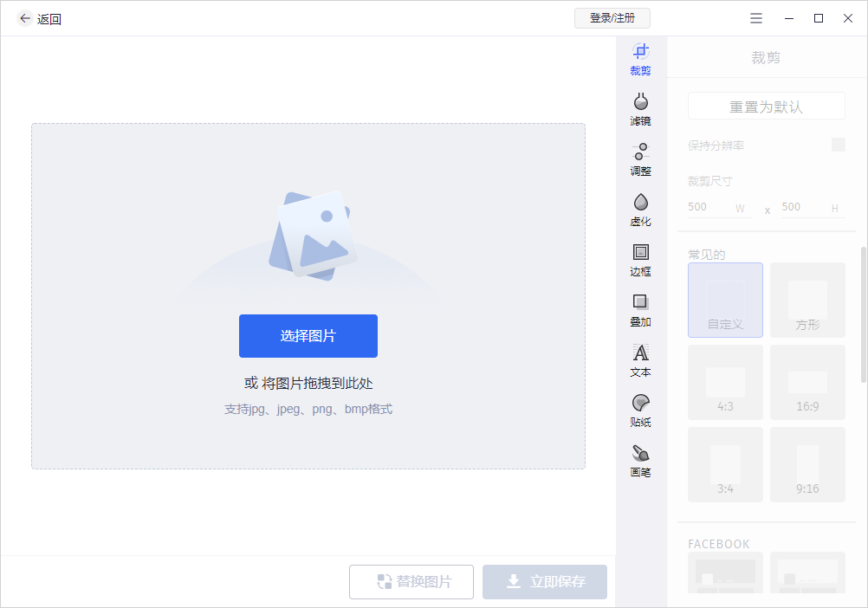Close the application window

coord(847,18)
